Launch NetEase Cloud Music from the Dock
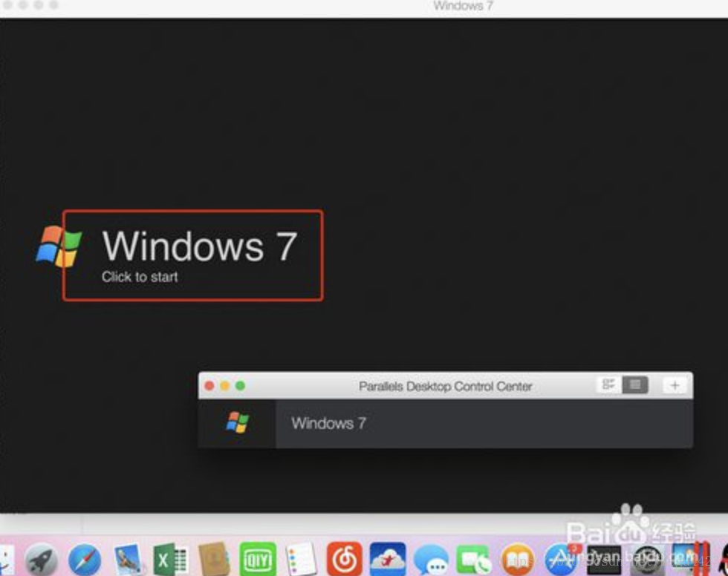 (344, 559)
